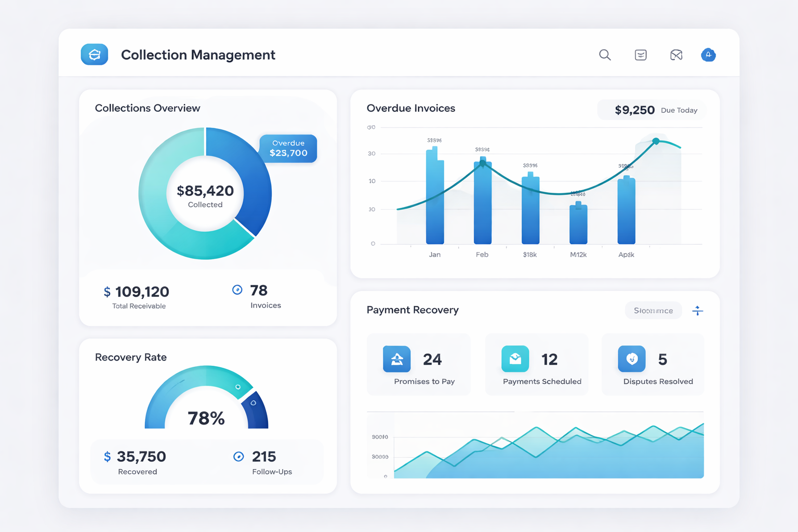Viewport: 798px width, 532px height.
Task: Click the clock icon beside 78 Invoices
Action: click(237, 290)
